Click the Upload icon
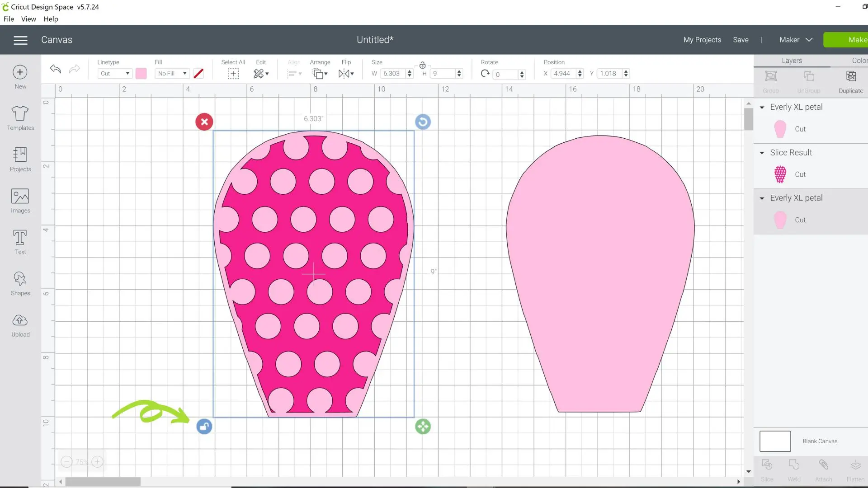The image size is (868, 488). click(20, 324)
